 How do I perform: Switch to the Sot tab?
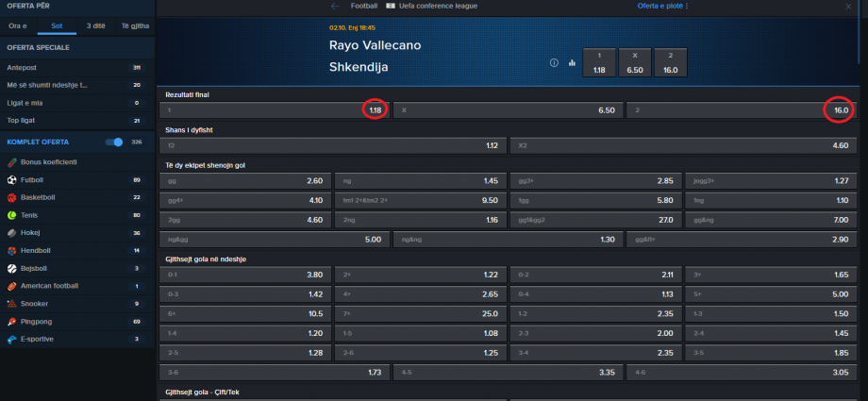[x=57, y=26]
